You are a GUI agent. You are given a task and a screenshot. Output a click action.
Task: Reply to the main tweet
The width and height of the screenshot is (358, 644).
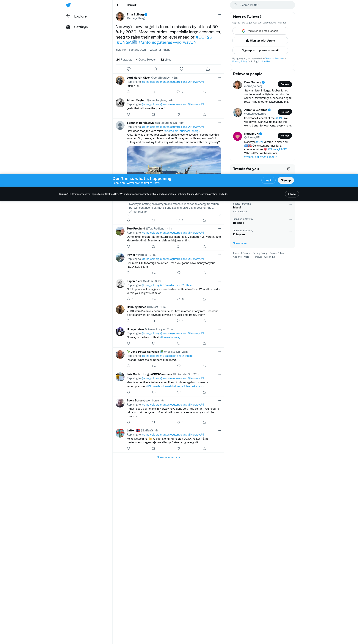[x=129, y=69]
